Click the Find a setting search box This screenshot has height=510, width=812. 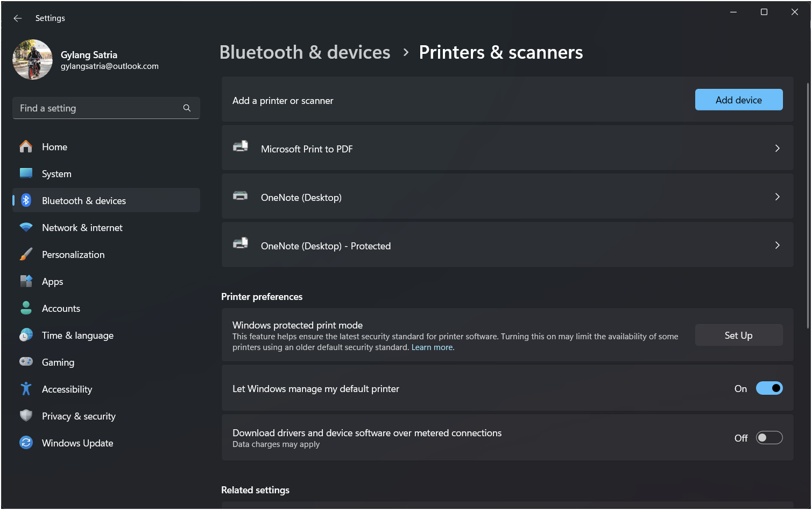106,108
